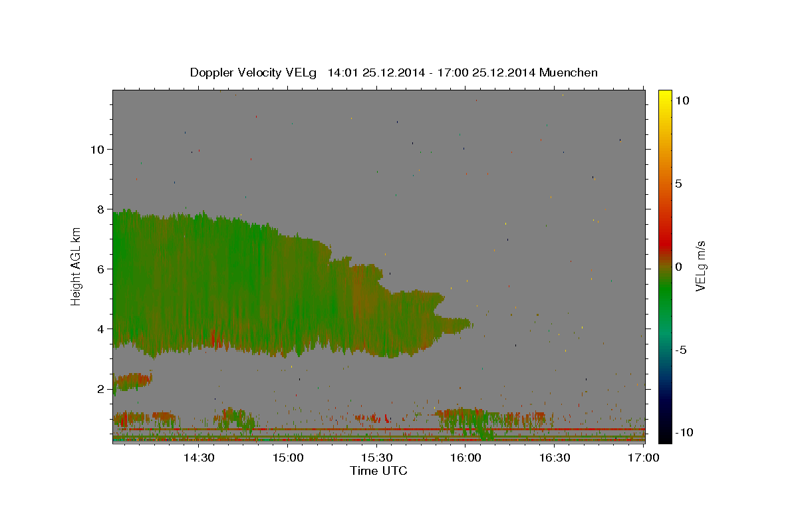Click the 'Height AGL km' y-axis label
The width and height of the screenshot is (798, 532).
(76, 267)
